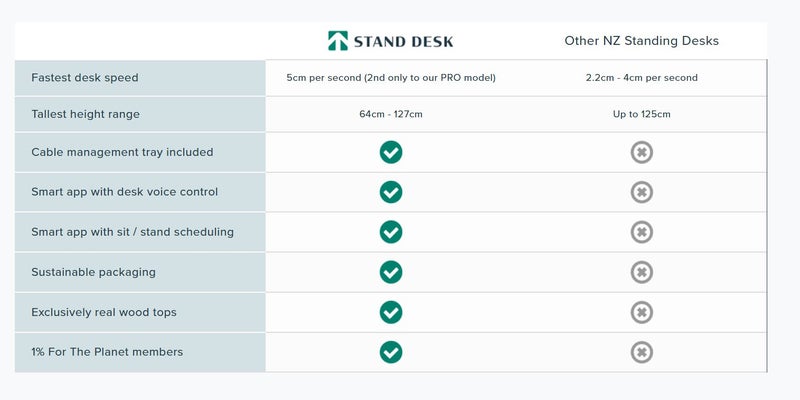
Task: Click green checkmark for 1% For The Planet
Action: [x=391, y=352]
